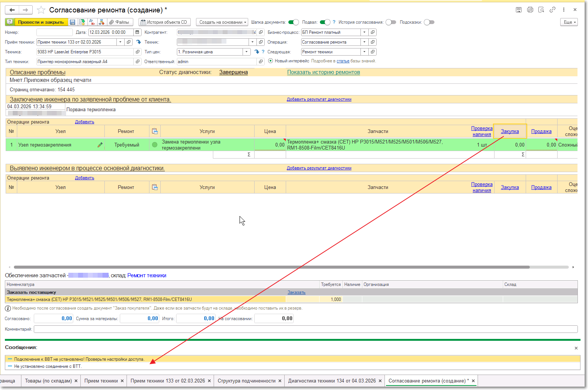Open calendar picker next to Дата field

(137, 32)
